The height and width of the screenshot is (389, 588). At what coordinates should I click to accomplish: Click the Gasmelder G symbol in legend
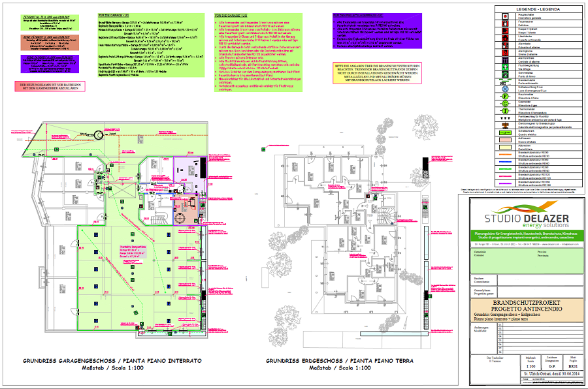pos(505,102)
